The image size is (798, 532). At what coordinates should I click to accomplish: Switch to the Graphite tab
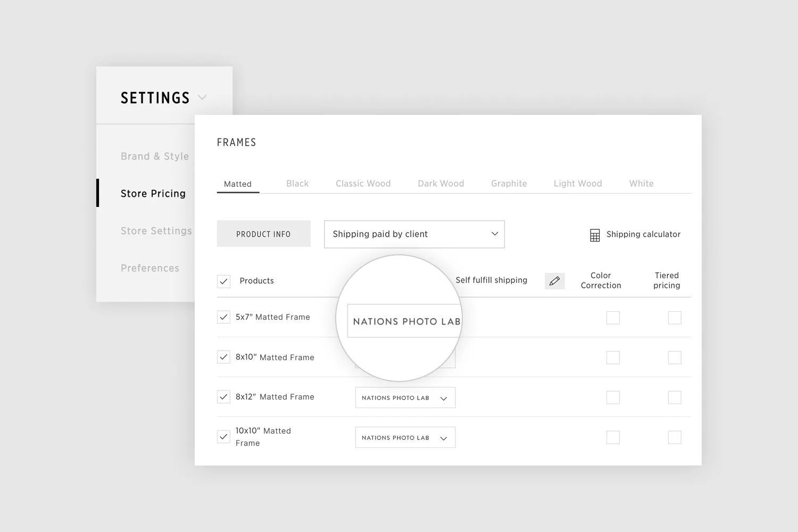(509, 184)
